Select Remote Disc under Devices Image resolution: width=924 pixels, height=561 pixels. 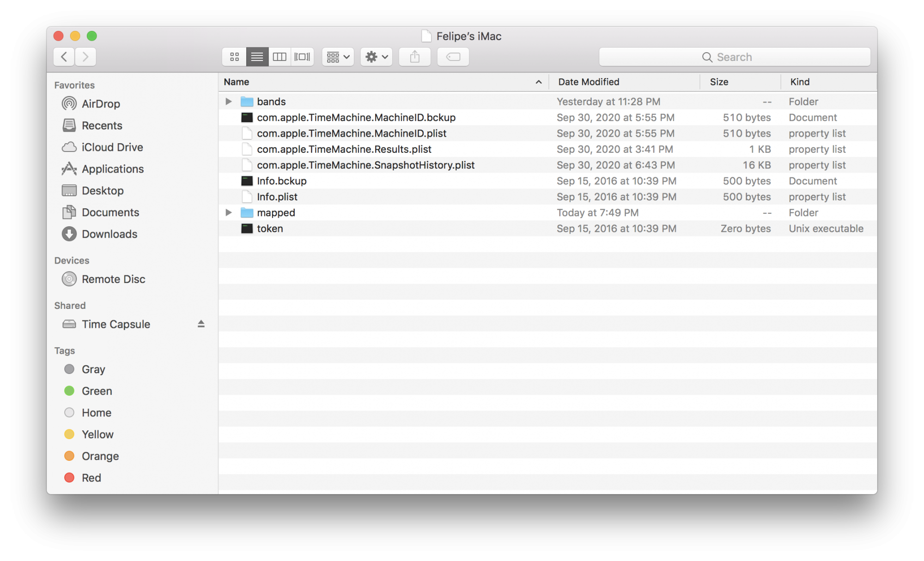113,279
